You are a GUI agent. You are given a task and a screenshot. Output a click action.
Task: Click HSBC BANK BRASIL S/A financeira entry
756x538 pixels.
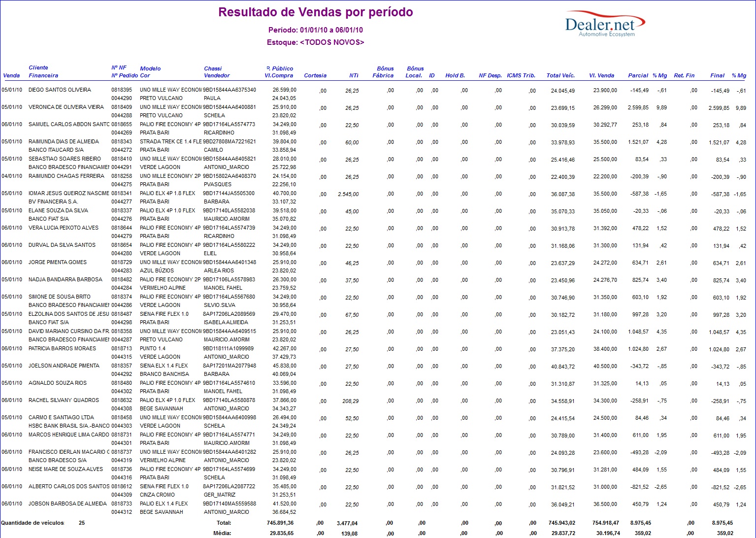pos(69,426)
